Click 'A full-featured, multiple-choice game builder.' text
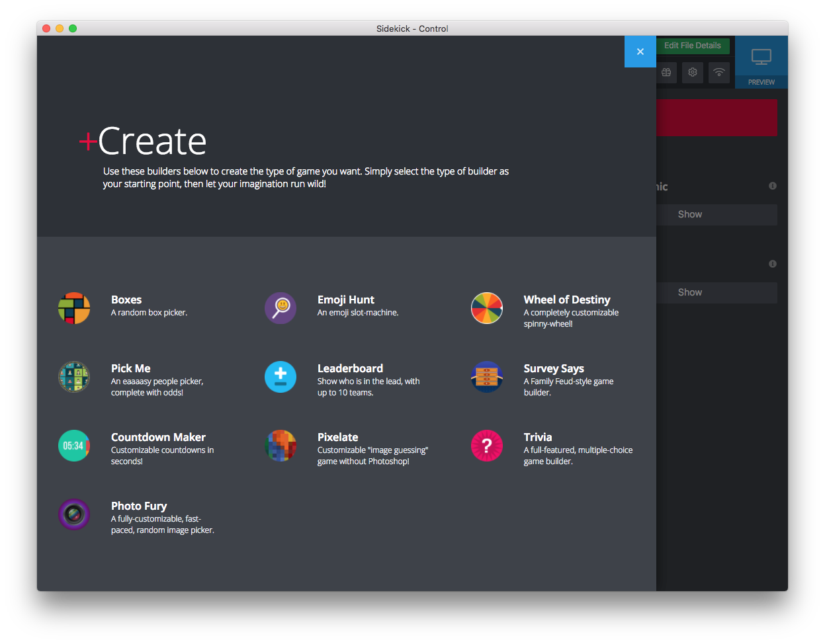This screenshot has height=644, width=825. click(x=578, y=456)
